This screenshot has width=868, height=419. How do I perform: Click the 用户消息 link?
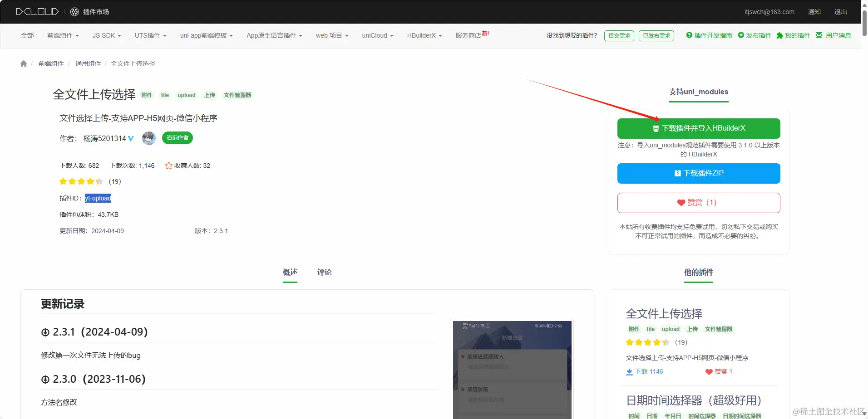click(x=838, y=35)
